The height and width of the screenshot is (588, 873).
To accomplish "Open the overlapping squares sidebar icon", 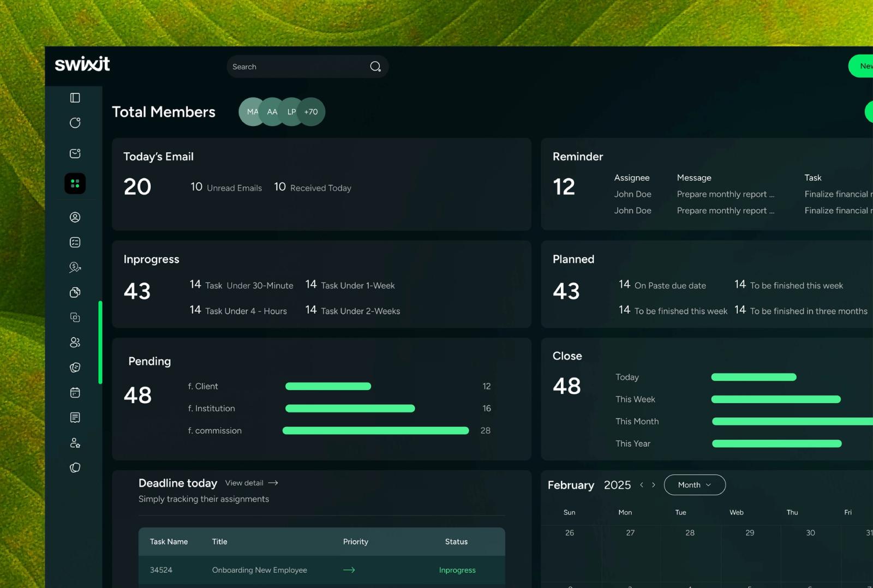I will pyautogui.click(x=75, y=317).
